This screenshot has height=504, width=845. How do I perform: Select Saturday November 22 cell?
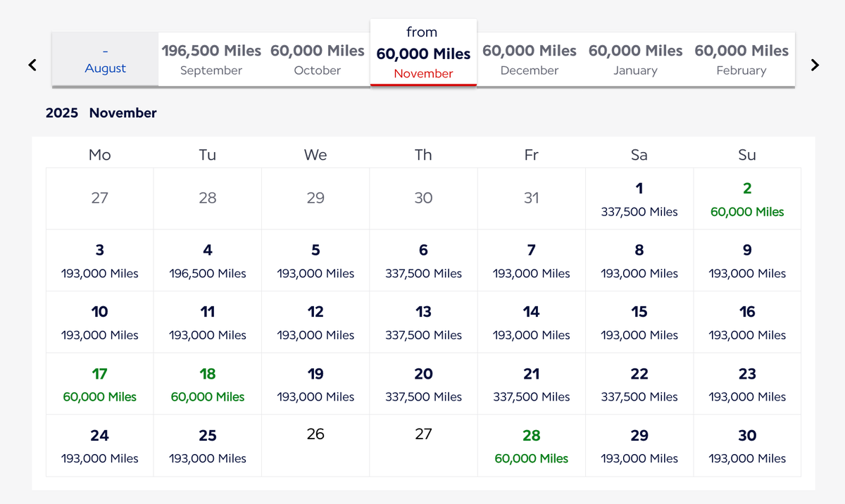click(639, 384)
